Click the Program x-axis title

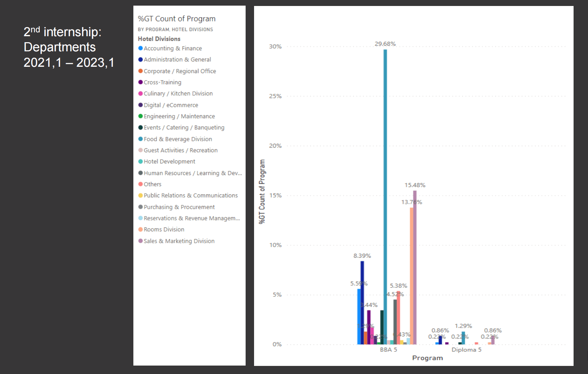[x=428, y=358]
